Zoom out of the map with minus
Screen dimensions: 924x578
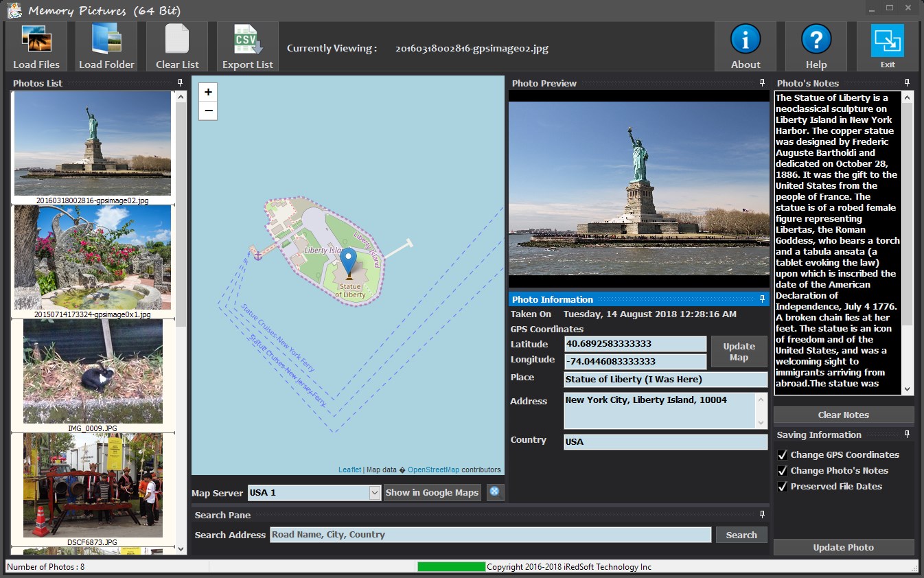tap(208, 111)
